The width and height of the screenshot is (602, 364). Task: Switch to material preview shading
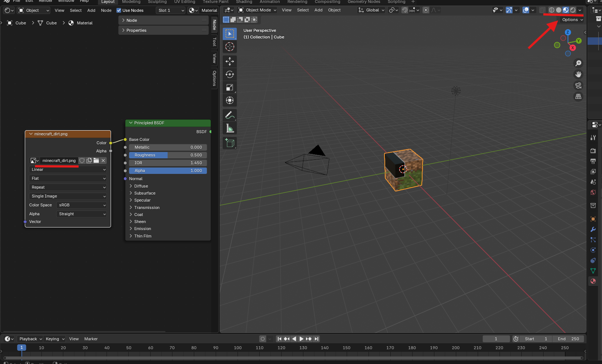point(566,10)
